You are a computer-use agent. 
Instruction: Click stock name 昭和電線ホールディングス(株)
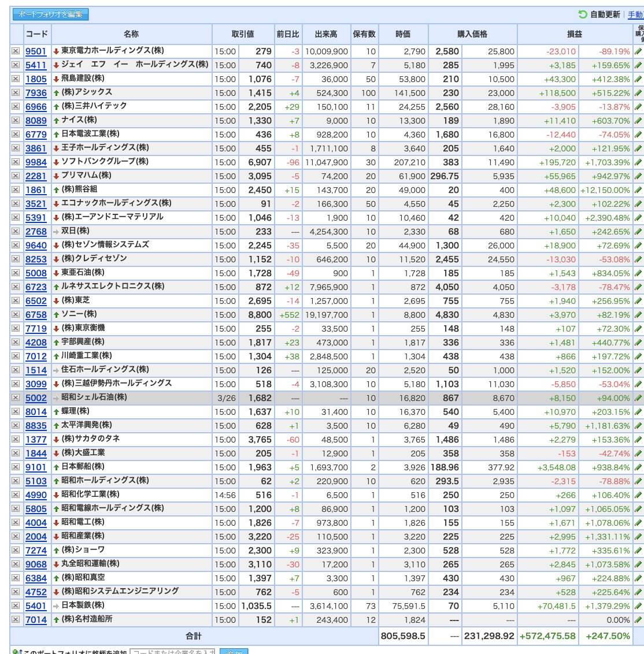click(113, 508)
